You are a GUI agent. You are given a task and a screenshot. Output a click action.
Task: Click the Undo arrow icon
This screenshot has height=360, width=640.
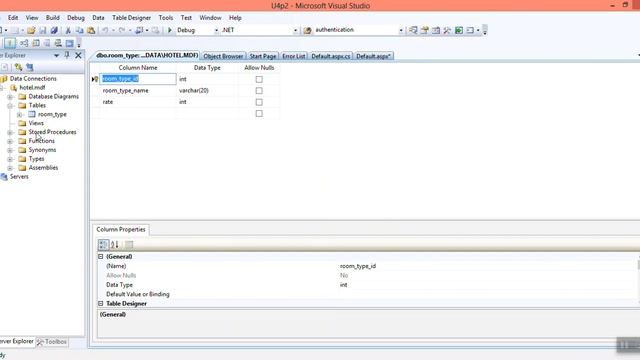tap(105, 30)
